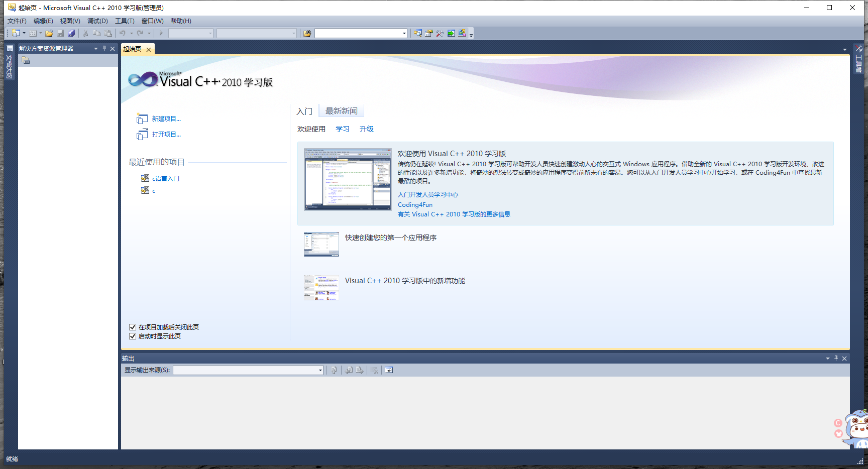Click the 新建项目... link
868x469 pixels.
coord(166,119)
